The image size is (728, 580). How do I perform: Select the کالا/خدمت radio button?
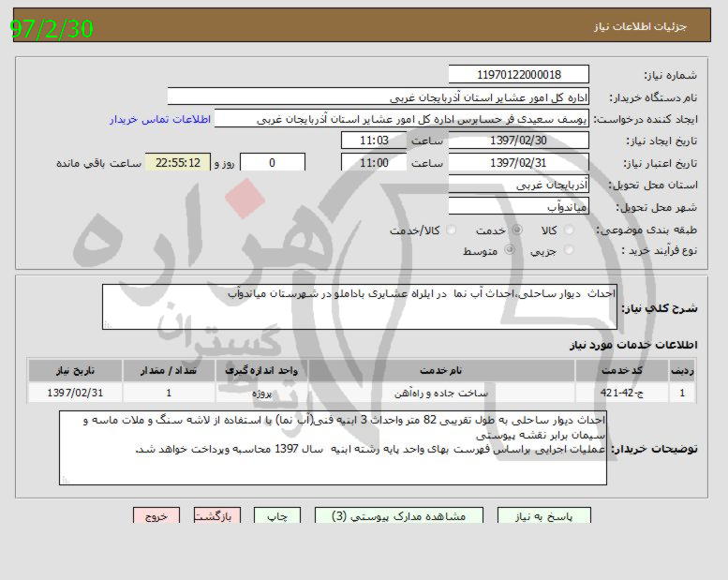tap(451, 231)
